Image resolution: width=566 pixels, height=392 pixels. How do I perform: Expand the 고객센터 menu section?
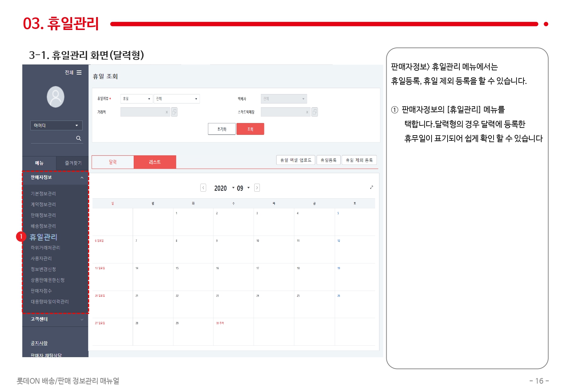(x=82, y=320)
